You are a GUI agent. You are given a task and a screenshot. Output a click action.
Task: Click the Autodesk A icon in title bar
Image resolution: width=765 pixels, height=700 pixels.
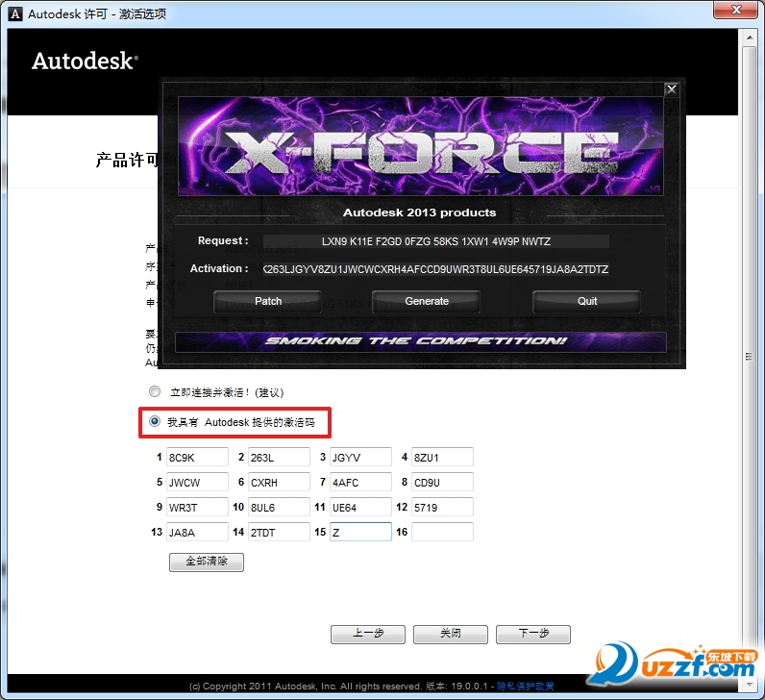click(15, 13)
